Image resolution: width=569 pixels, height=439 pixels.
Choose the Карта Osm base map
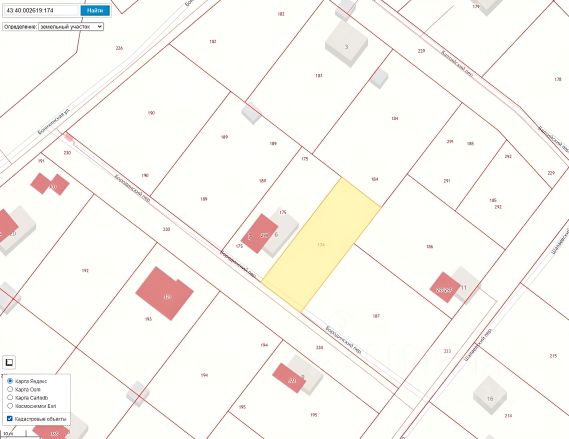(x=10, y=389)
